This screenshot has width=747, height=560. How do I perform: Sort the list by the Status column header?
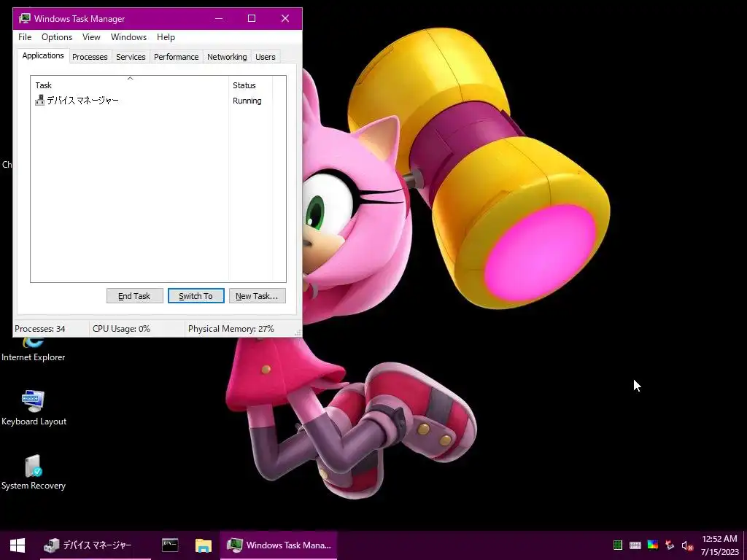[251, 85]
